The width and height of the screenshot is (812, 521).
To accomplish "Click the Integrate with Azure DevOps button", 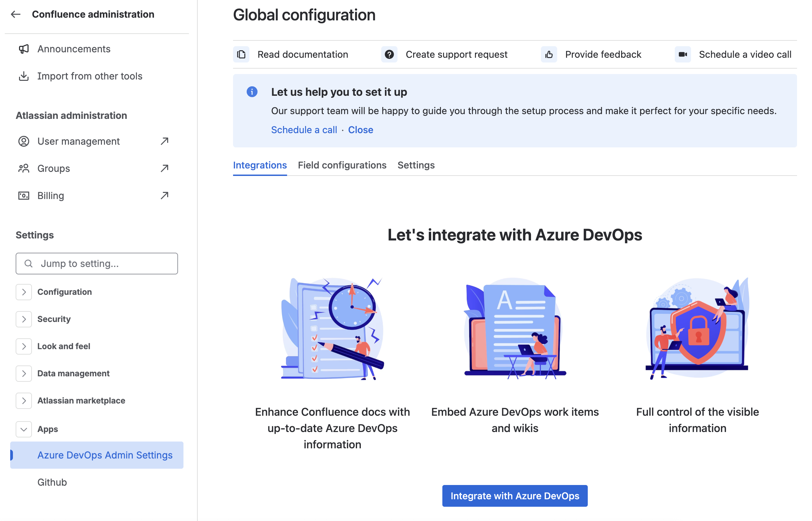I will pos(515,496).
